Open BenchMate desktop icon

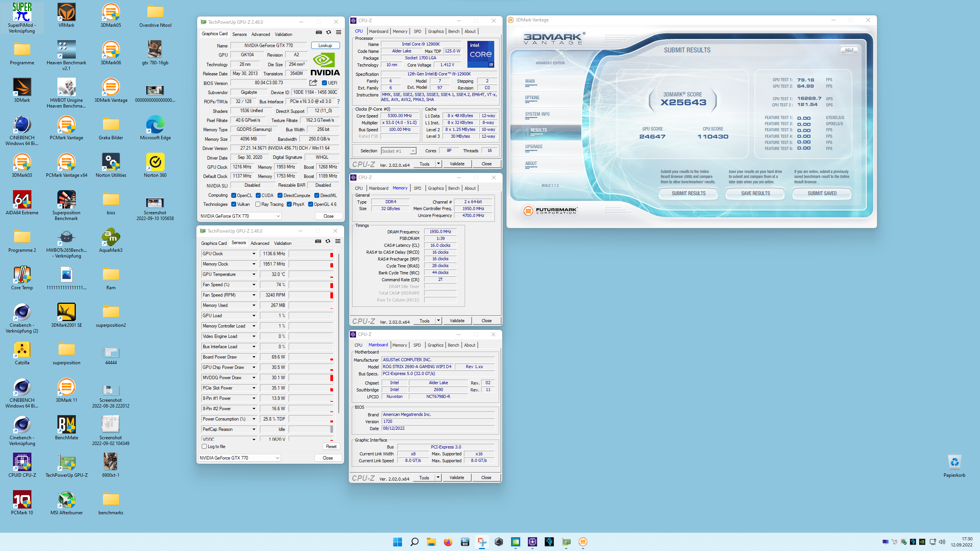point(67,428)
